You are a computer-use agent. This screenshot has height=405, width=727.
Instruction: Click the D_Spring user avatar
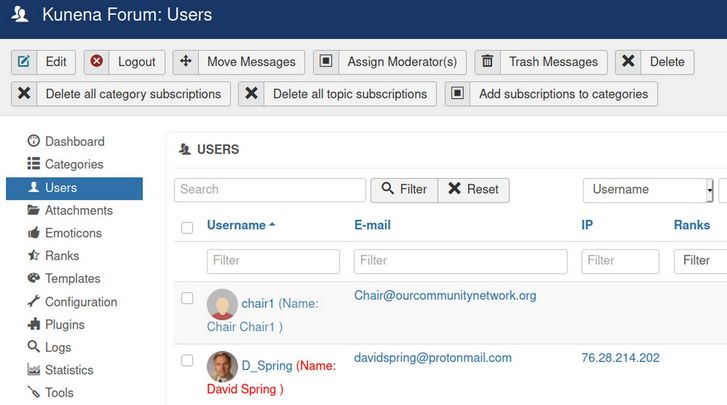(x=222, y=367)
